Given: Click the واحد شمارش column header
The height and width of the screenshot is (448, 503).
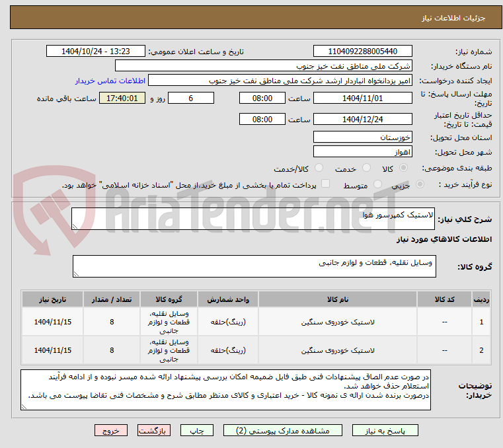Looking at the screenshot, I should [228, 299].
